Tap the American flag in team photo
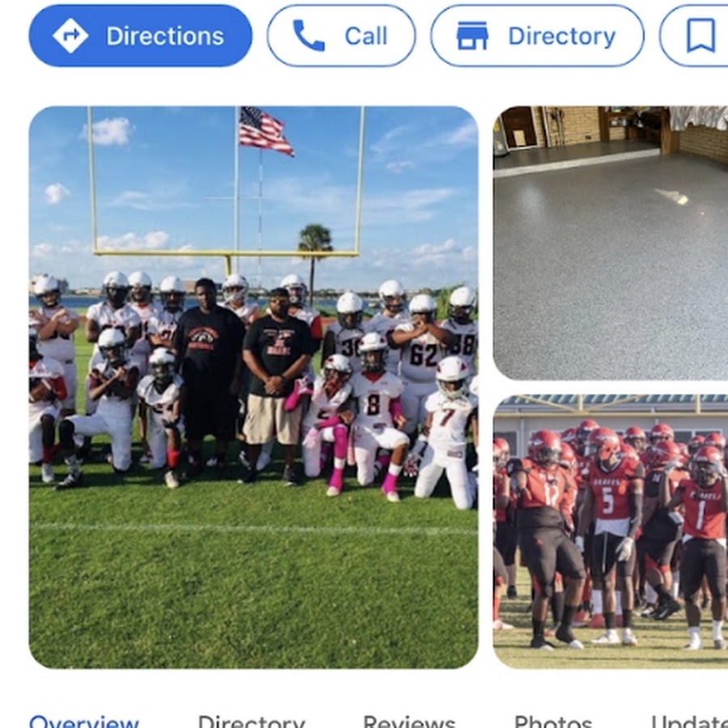This screenshot has height=728, width=728. pos(265,131)
